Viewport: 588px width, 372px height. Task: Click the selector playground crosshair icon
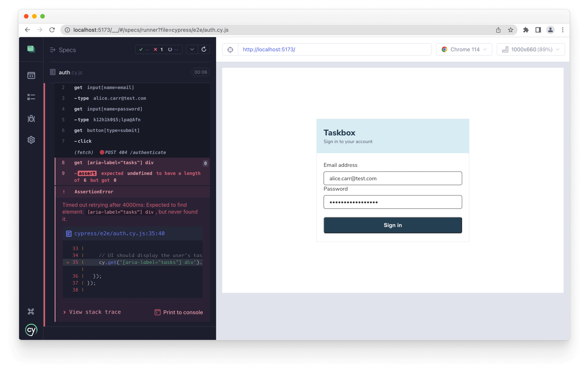click(230, 49)
